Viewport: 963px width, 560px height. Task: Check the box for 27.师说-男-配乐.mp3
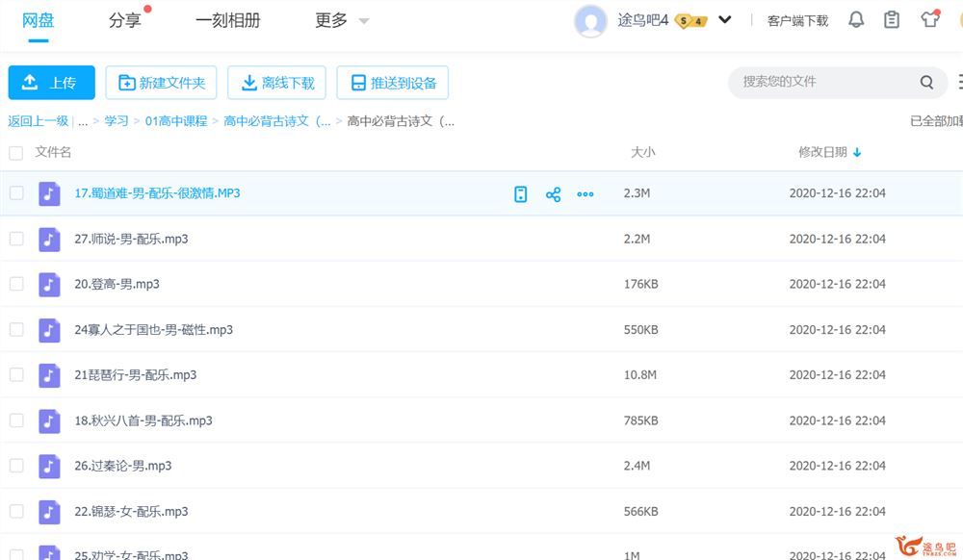16,239
